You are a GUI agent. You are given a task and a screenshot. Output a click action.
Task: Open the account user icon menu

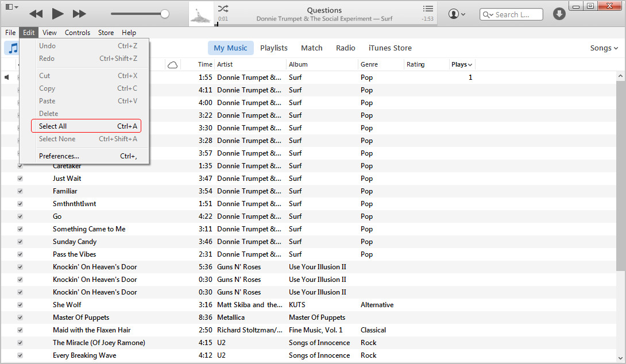point(457,14)
